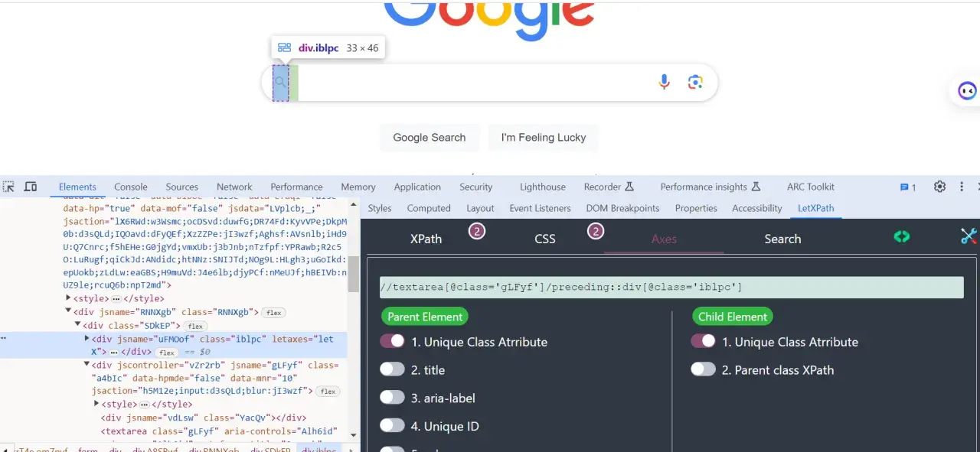Toggle Parent Element Unique Class Attribute switch
The height and width of the screenshot is (452, 980).
click(392, 341)
